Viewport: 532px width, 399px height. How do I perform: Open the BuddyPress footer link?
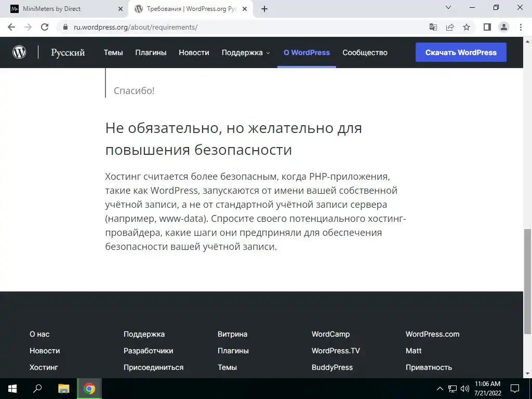[332, 367]
